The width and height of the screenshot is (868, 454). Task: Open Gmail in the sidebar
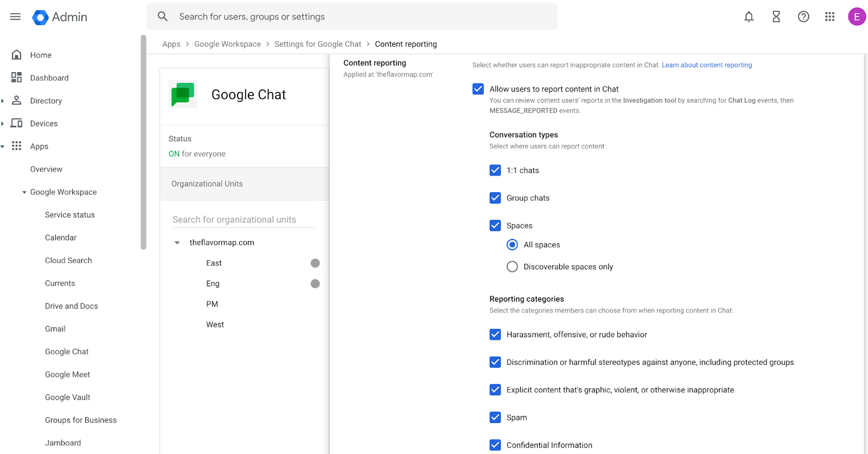[55, 329]
